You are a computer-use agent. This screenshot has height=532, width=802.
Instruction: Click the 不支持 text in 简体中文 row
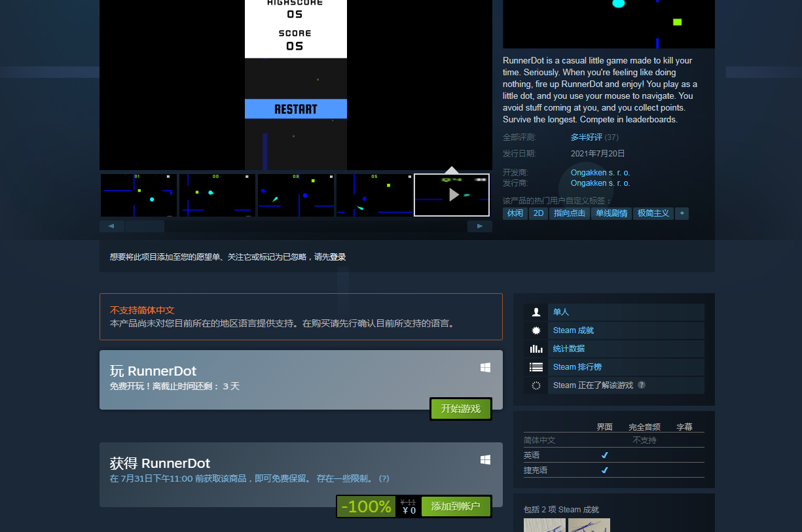click(644, 440)
